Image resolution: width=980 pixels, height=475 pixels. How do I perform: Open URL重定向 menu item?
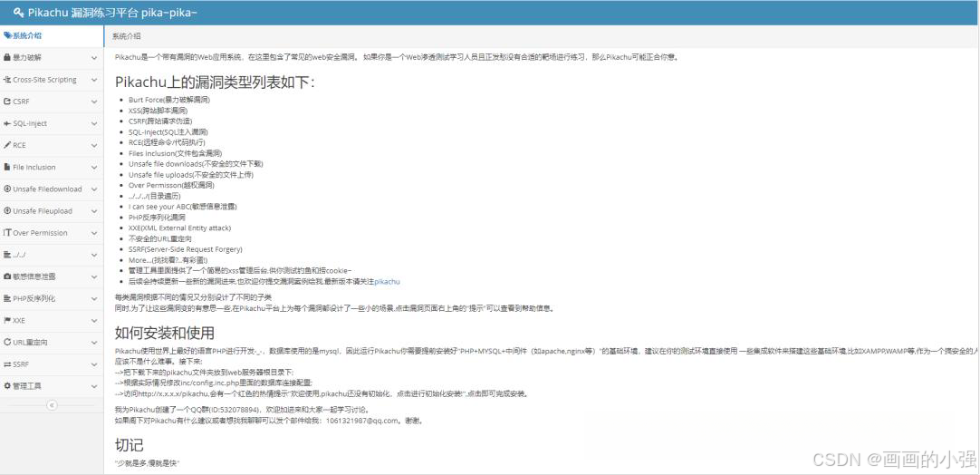coord(52,343)
